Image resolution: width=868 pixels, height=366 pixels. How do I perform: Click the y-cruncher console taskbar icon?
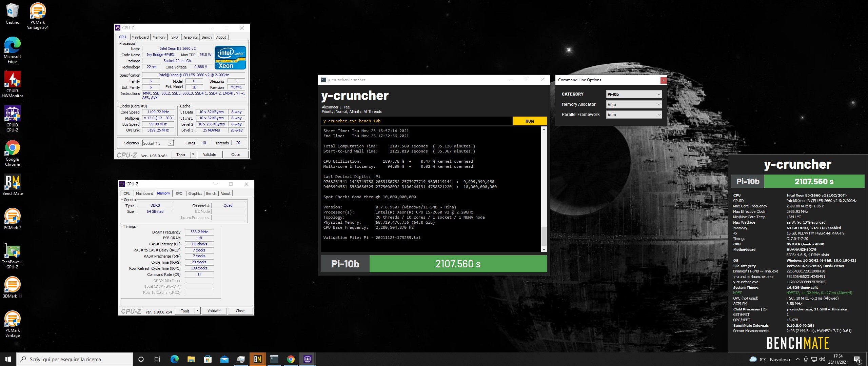click(274, 359)
